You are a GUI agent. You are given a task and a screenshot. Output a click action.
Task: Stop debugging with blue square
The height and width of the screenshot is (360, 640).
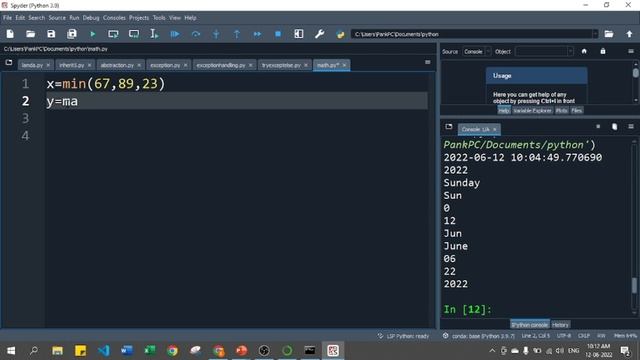tap(278, 34)
